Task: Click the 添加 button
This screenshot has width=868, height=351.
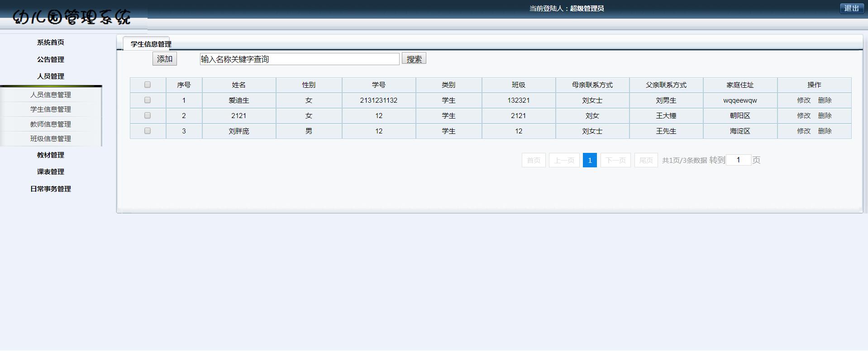Action: (x=164, y=59)
